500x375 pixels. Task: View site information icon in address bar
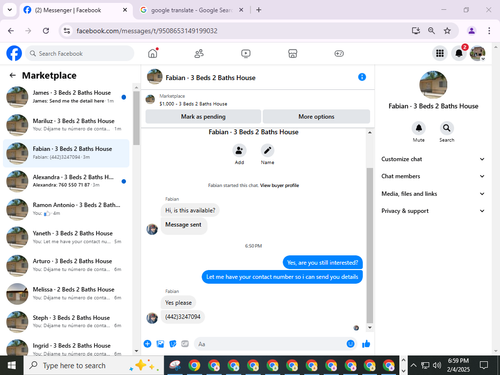coord(67,31)
